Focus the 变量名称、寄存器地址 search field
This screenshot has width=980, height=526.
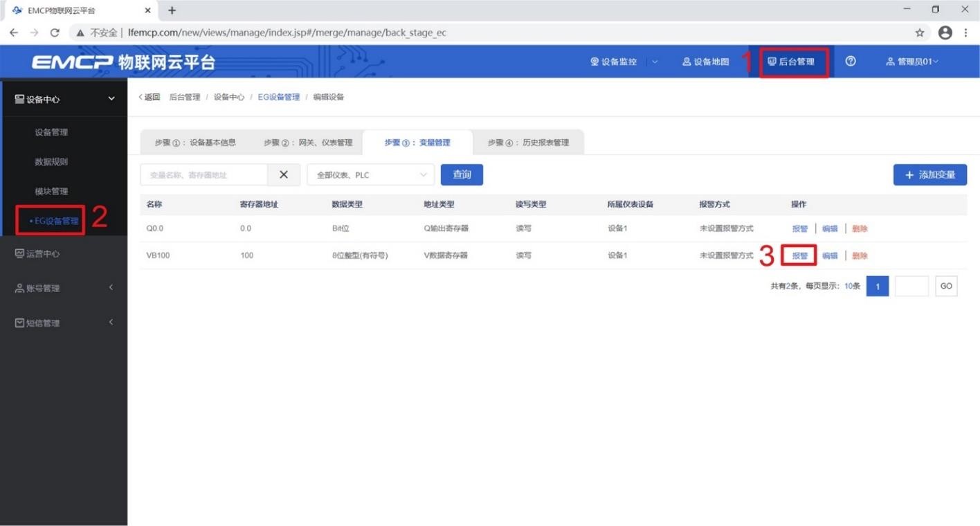[204, 175]
